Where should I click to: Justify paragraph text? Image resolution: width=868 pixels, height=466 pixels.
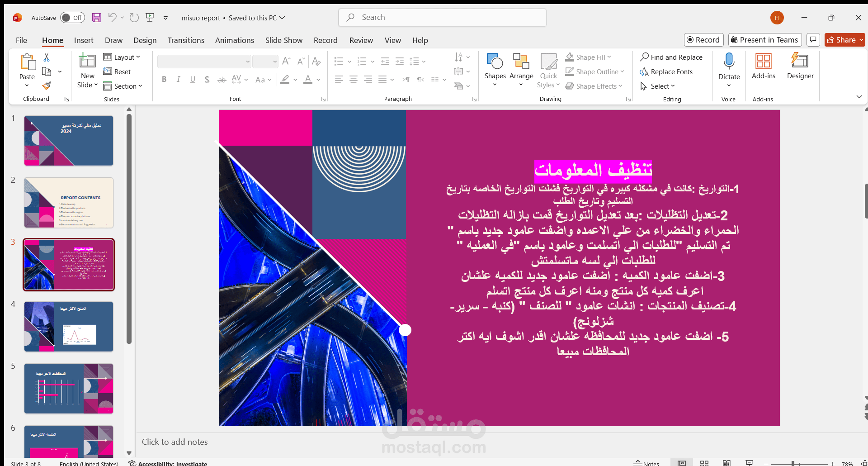382,80
